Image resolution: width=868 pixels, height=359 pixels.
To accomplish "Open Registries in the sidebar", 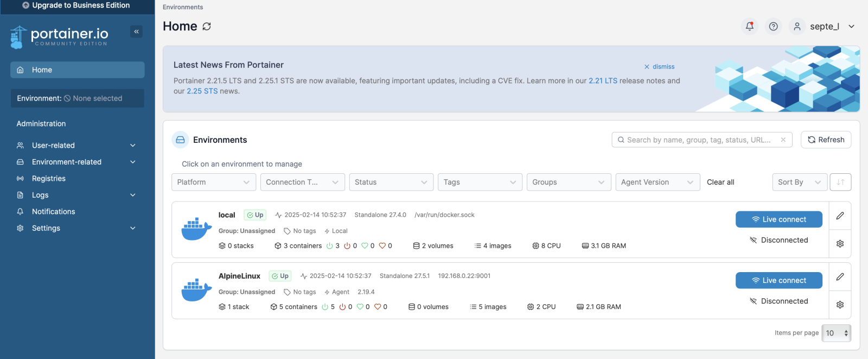I will pos(49,179).
